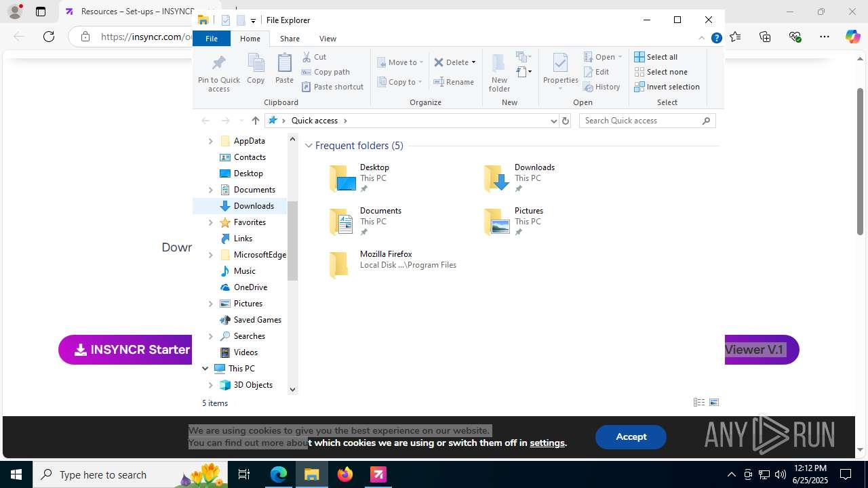Screen dimensions: 868x488
Task: Click Select none in ribbon
Action: 660,72
